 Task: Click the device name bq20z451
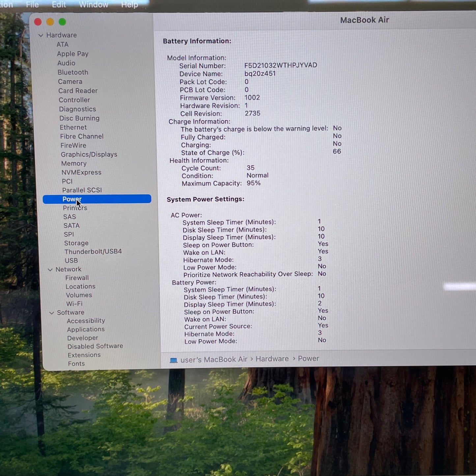pos(260,73)
